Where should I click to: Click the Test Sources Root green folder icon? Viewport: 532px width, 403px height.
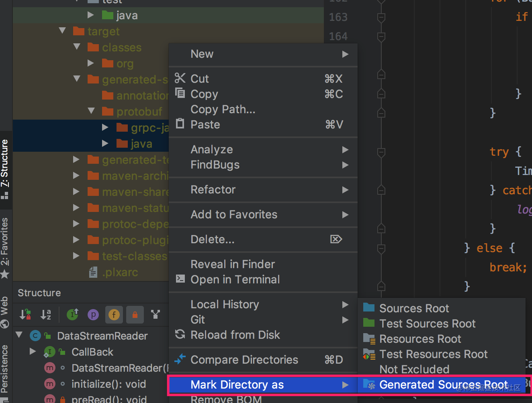pyautogui.click(x=369, y=323)
